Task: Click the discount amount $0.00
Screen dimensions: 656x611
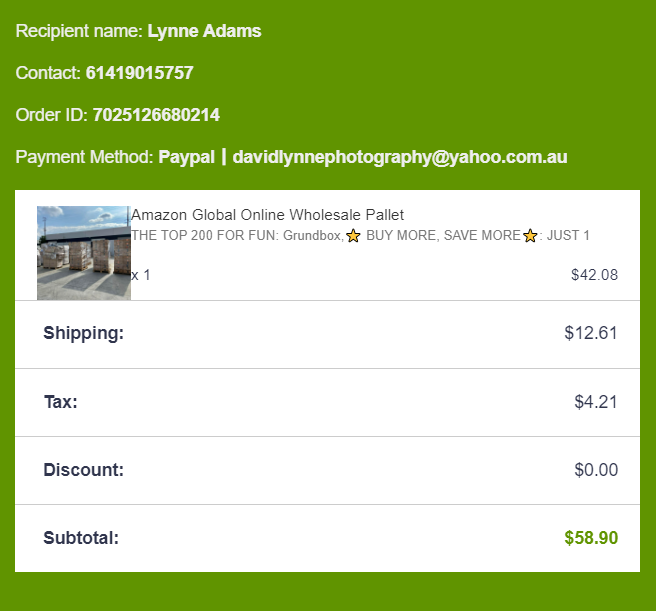Action: [x=596, y=470]
